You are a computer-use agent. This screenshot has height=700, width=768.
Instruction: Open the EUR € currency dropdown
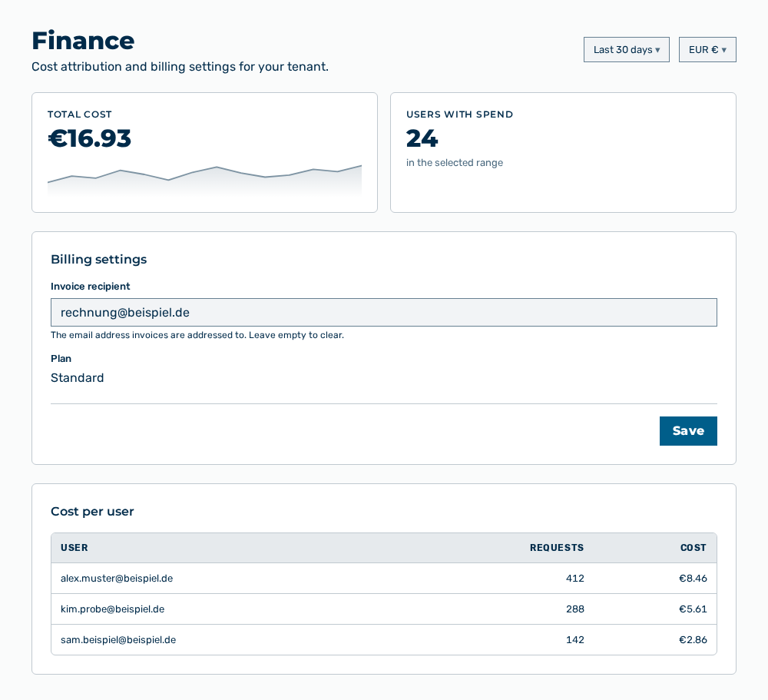707,49
